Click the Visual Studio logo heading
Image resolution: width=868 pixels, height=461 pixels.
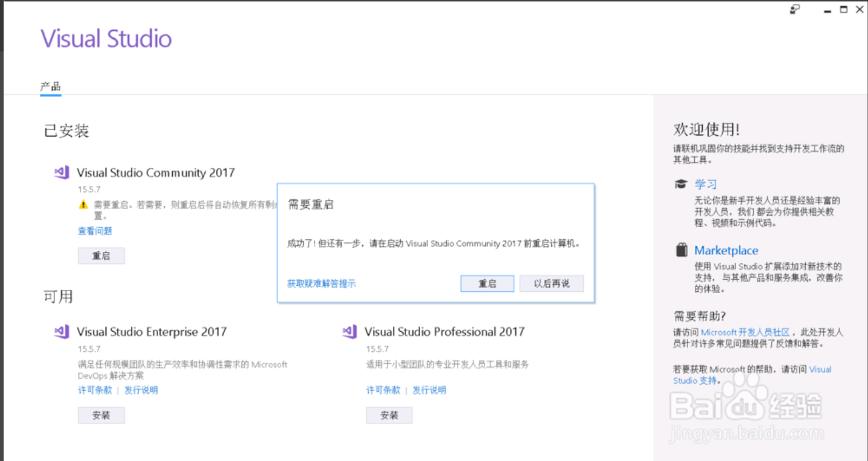click(106, 38)
